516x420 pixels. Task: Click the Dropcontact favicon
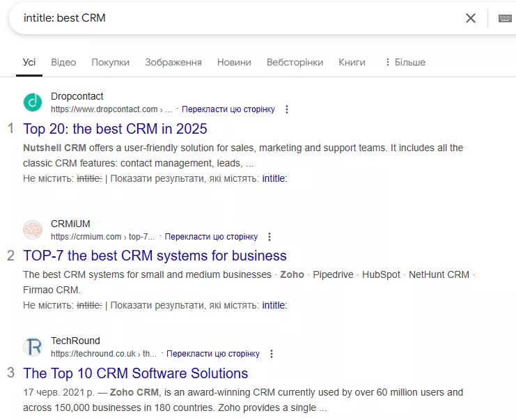coord(33,102)
